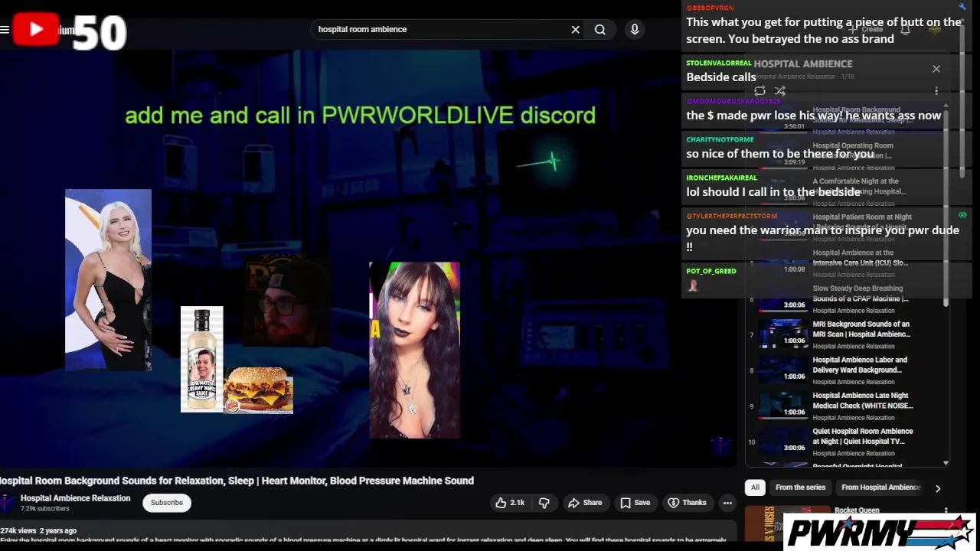Select the 'All' filter chip
The height and width of the screenshot is (551, 980).
(x=755, y=487)
